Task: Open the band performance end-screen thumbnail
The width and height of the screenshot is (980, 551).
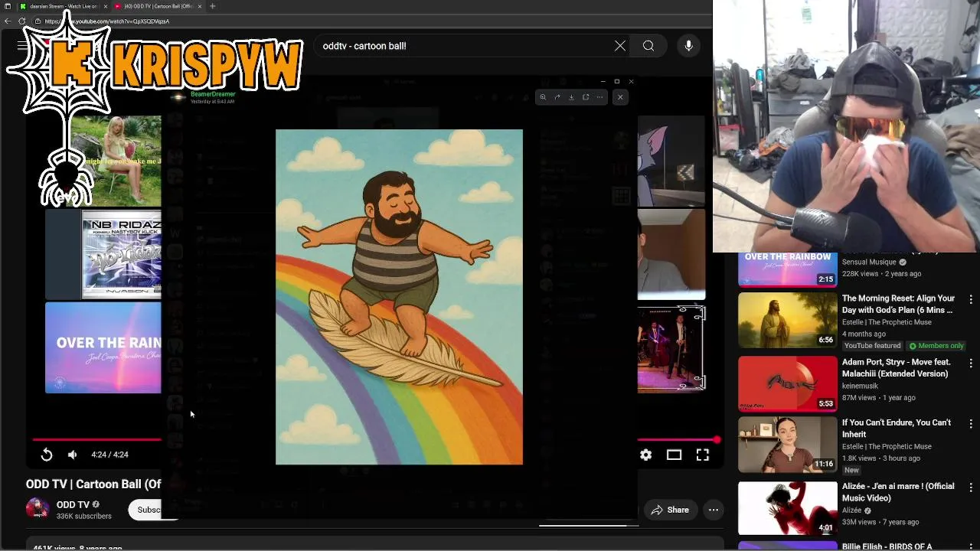Action: tap(671, 348)
